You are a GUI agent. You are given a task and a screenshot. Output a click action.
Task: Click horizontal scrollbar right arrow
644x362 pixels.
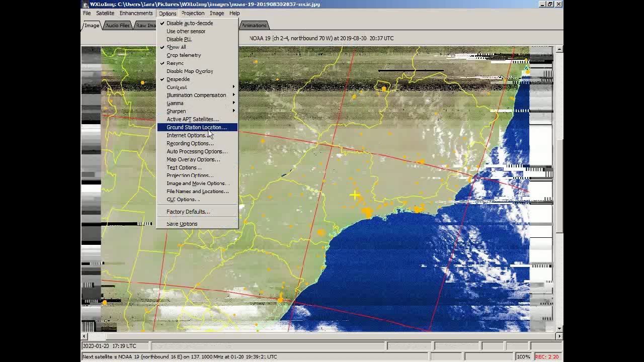point(559,336)
